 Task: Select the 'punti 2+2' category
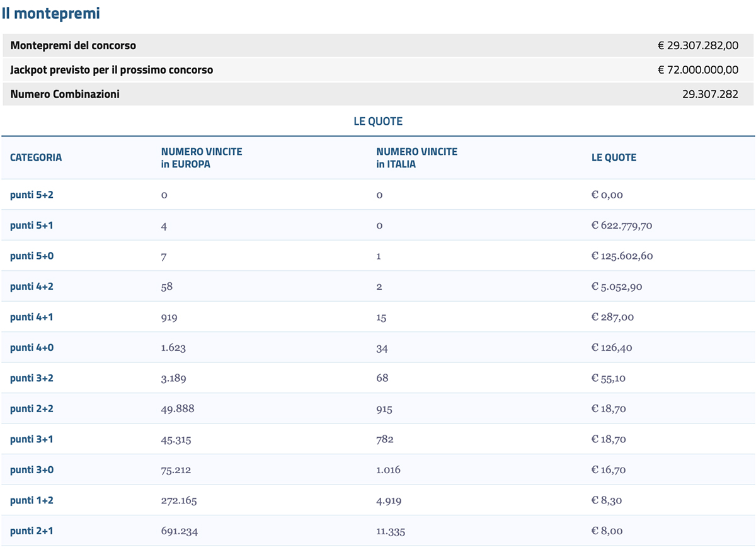click(31, 409)
